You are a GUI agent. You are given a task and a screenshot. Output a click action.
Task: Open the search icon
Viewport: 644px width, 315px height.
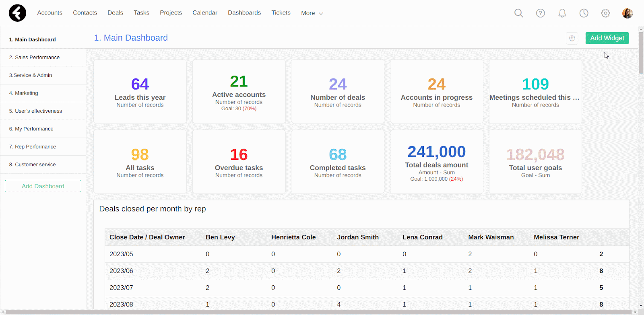pos(519,13)
